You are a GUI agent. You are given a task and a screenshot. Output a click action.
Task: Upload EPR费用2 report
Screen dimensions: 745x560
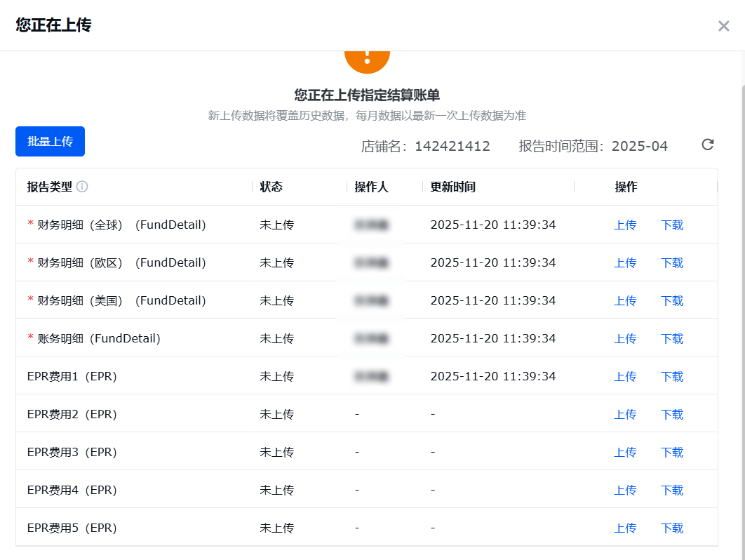[625, 414]
